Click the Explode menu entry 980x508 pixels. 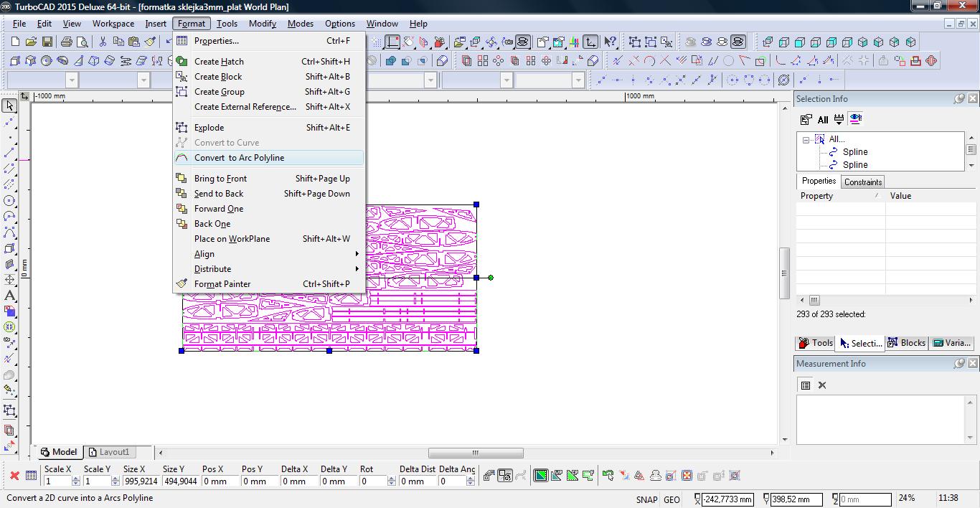coord(209,128)
